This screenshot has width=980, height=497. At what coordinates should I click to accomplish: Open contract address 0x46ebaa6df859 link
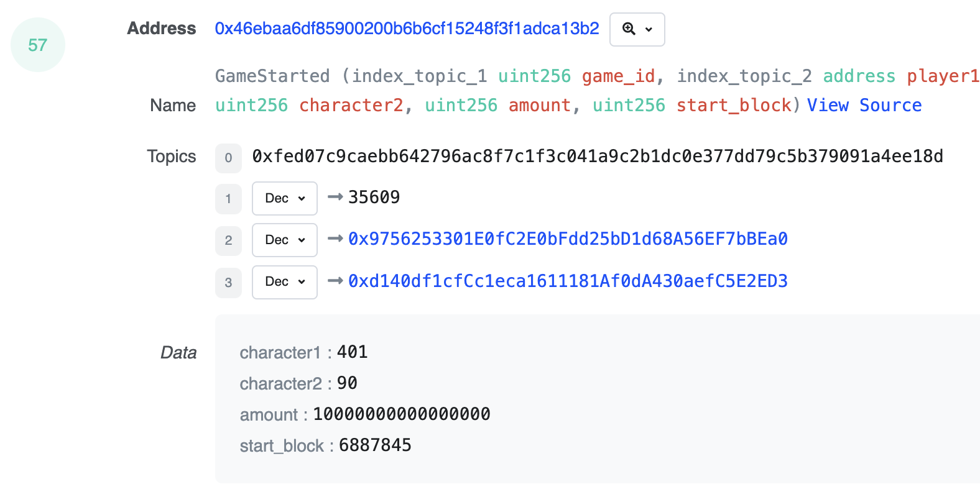click(x=407, y=29)
